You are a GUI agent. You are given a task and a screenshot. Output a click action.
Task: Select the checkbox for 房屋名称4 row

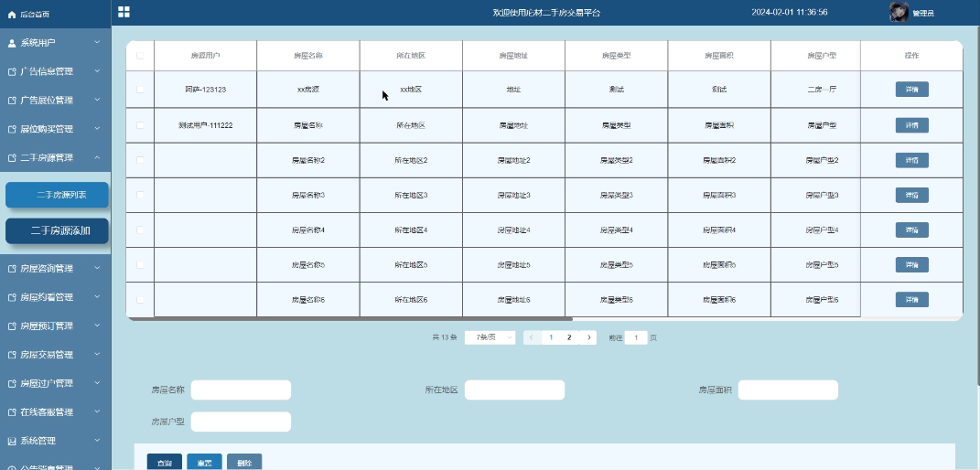pyautogui.click(x=140, y=230)
